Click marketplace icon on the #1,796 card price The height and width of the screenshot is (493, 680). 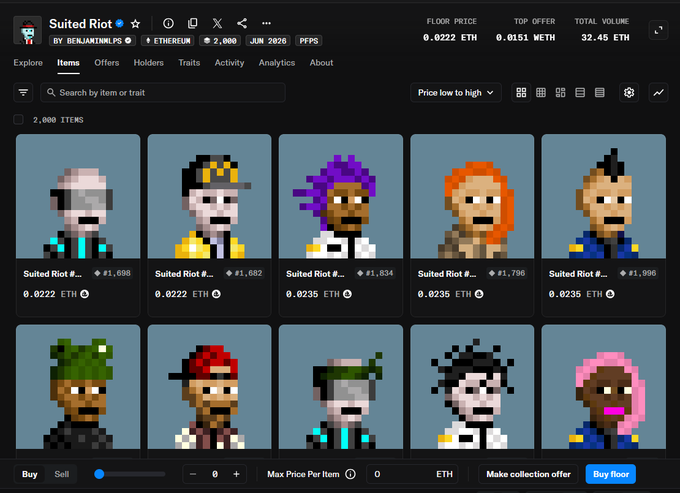(x=479, y=294)
